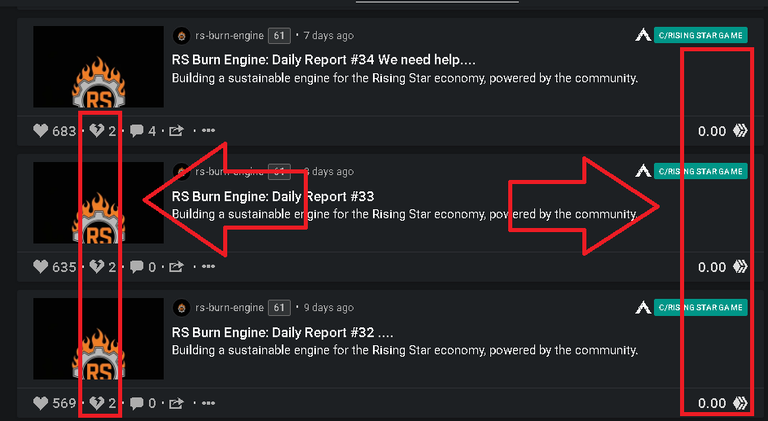This screenshot has height=421, width=768.
Task: Open C/Rising Star Game tag on first post
Action: (700, 35)
